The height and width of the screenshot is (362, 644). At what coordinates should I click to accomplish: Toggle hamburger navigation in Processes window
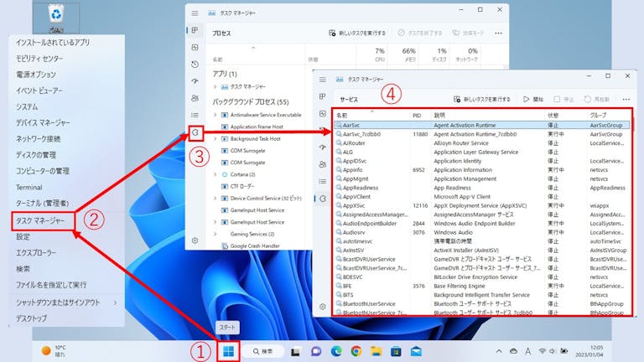[x=195, y=13]
